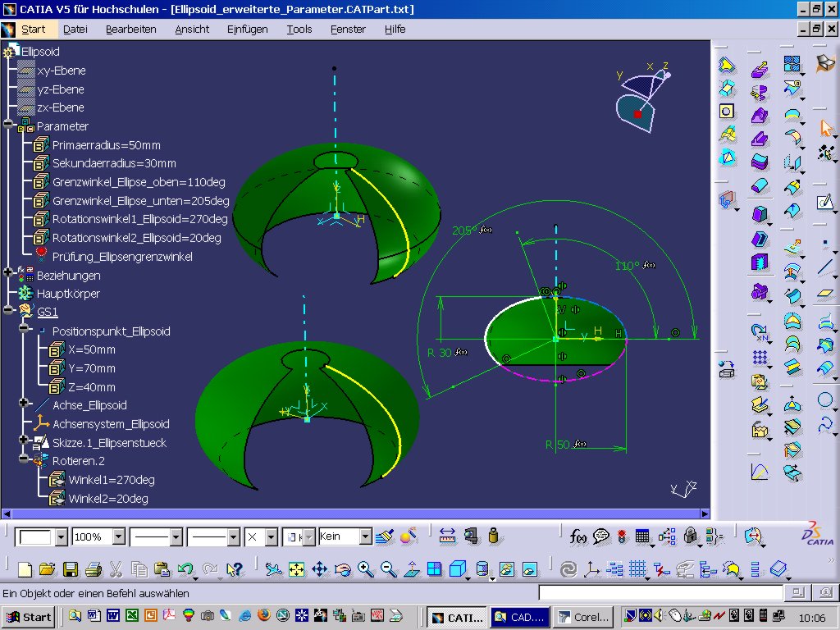Viewport: 840px width, 630px height.
Task: Open the Kein layer dropdown arrow
Action: (x=365, y=536)
